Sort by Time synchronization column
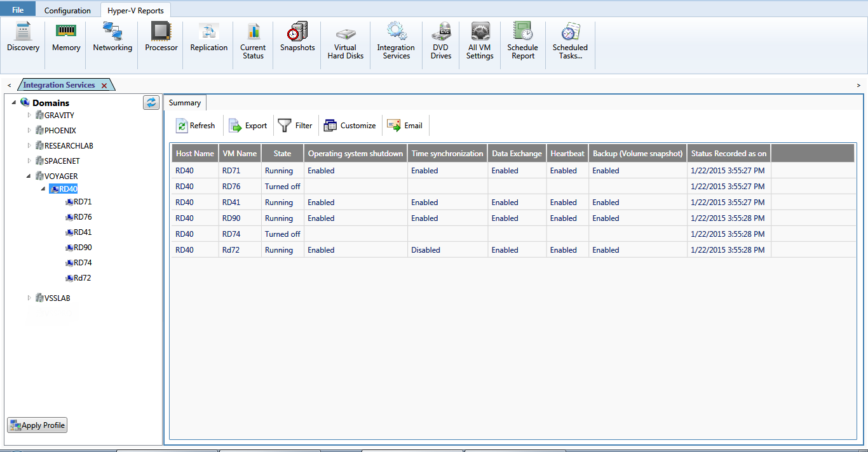This screenshot has width=868, height=452. point(447,153)
